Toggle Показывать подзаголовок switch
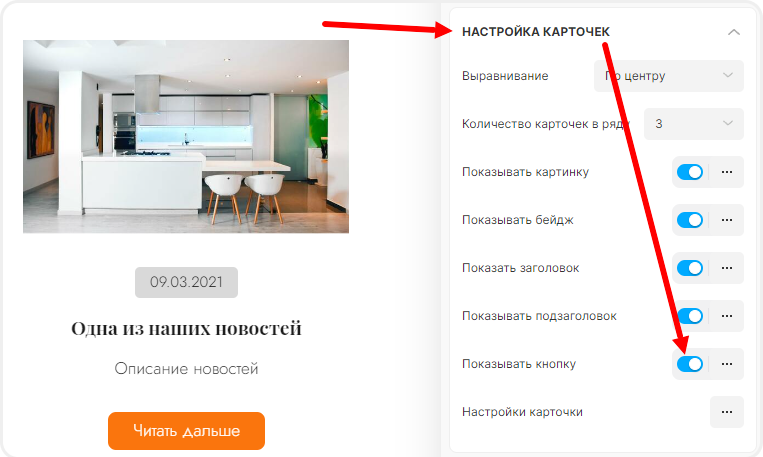Image resolution: width=763 pixels, height=457 pixels. [x=690, y=316]
